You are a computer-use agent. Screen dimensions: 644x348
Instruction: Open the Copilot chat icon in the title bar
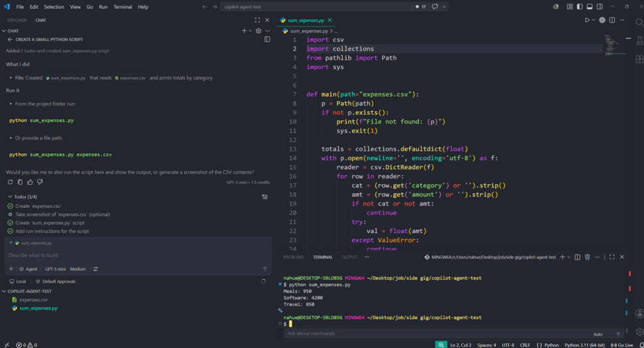[435, 6]
